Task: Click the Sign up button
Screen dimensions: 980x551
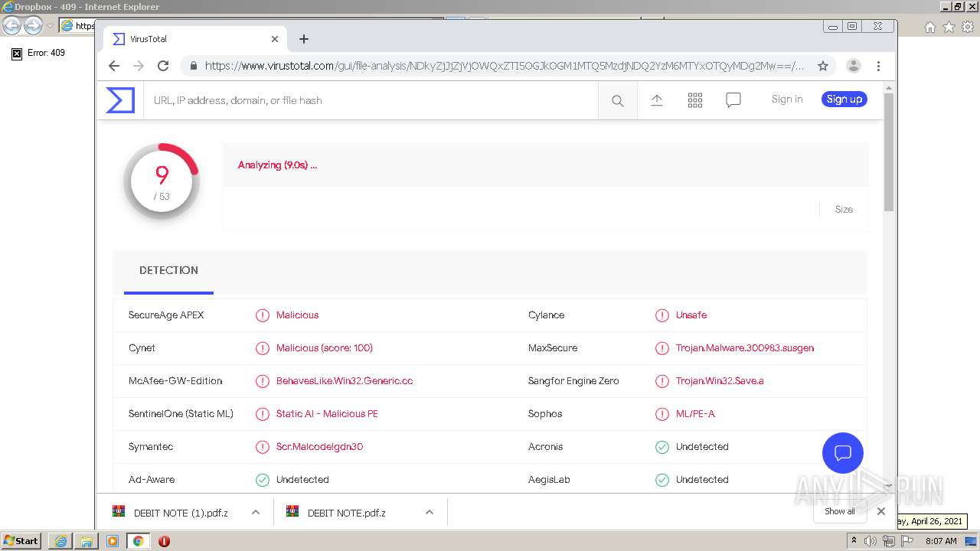Action: coord(844,99)
